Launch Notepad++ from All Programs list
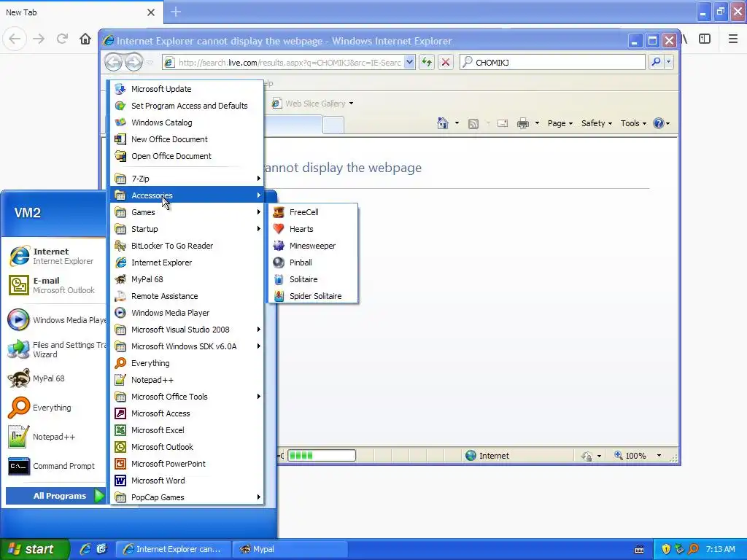The width and height of the screenshot is (747, 560). pyautogui.click(x=187, y=380)
